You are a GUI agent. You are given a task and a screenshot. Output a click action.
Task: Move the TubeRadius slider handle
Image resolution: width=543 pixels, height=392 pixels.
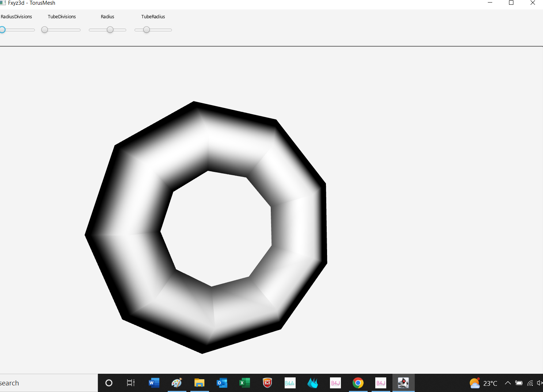click(147, 30)
